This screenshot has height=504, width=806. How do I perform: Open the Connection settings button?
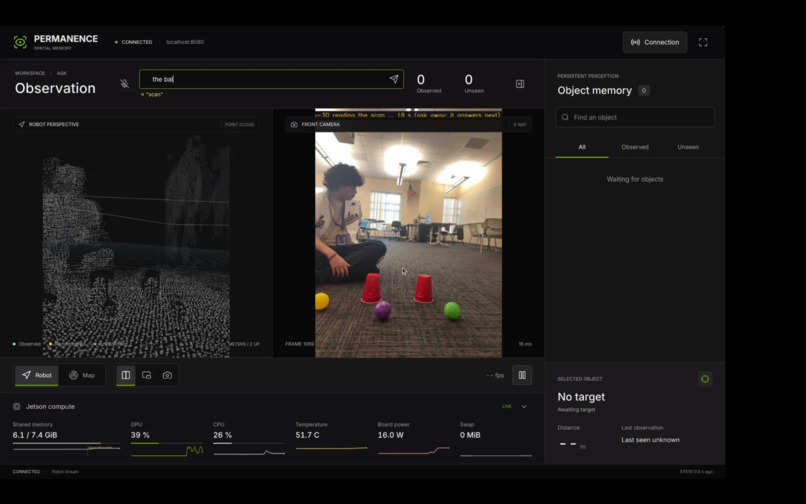(654, 42)
